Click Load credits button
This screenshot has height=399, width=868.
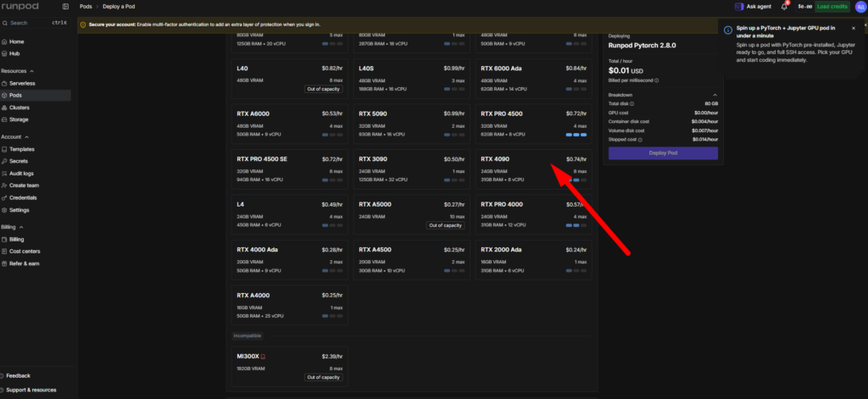click(x=832, y=7)
